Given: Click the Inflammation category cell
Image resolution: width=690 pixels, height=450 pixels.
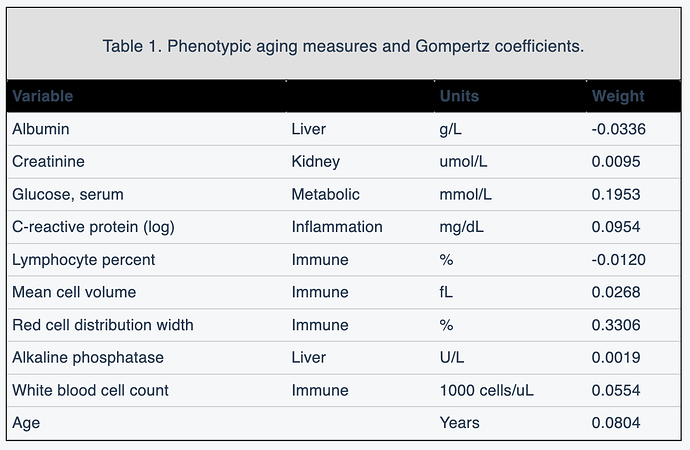Looking at the screenshot, I should [337, 227].
